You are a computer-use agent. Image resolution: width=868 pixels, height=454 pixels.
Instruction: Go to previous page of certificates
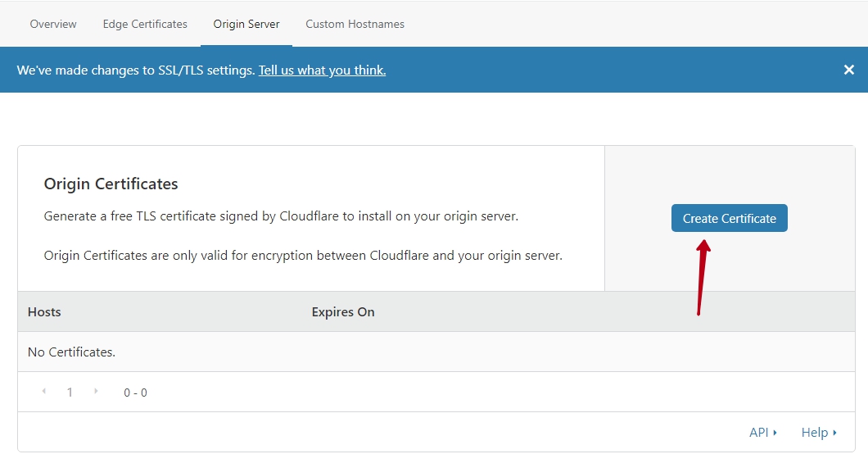tap(43, 392)
